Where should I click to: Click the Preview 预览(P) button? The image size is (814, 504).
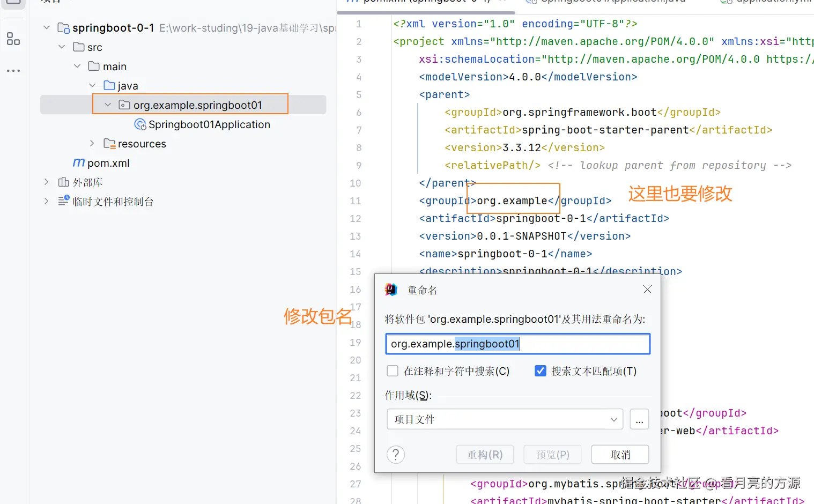553,455
